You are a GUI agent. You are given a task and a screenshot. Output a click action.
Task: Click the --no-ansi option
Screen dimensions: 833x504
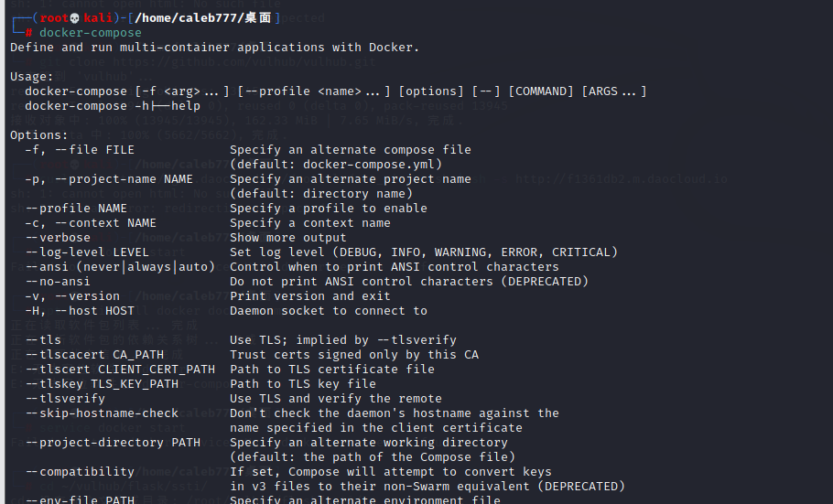(58, 282)
